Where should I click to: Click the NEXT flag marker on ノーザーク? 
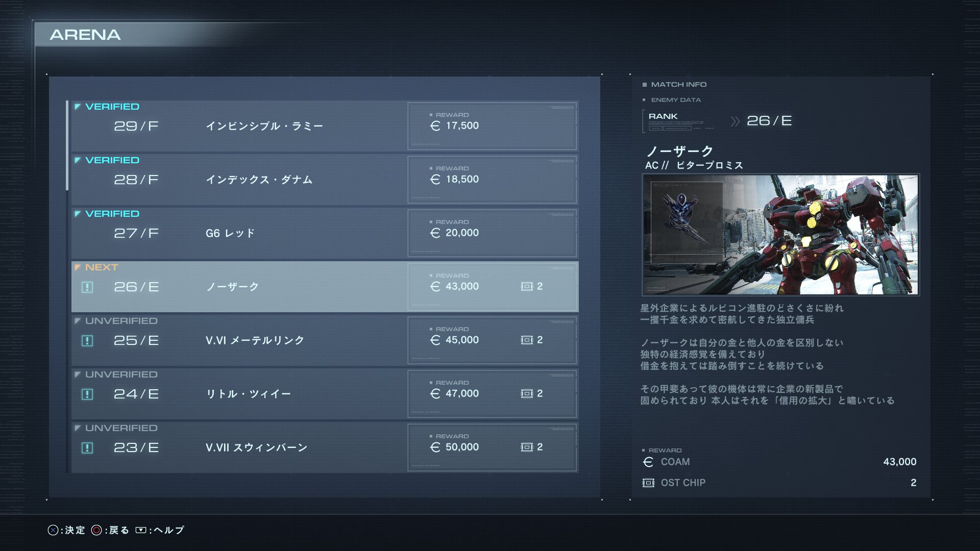coord(78,267)
